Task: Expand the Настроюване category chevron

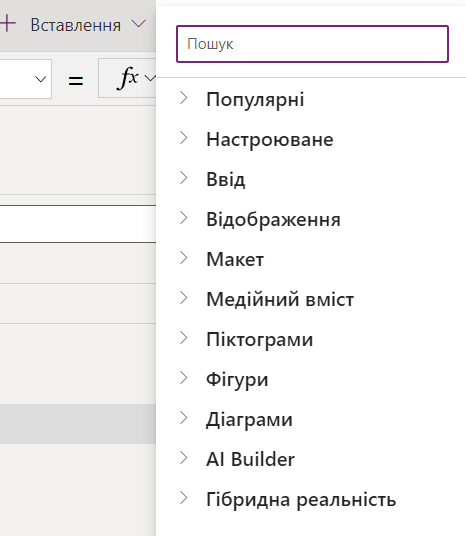Action: click(184, 138)
